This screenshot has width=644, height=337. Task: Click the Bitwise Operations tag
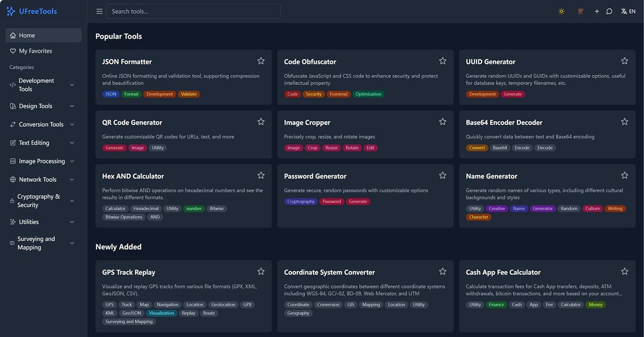tap(124, 217)
